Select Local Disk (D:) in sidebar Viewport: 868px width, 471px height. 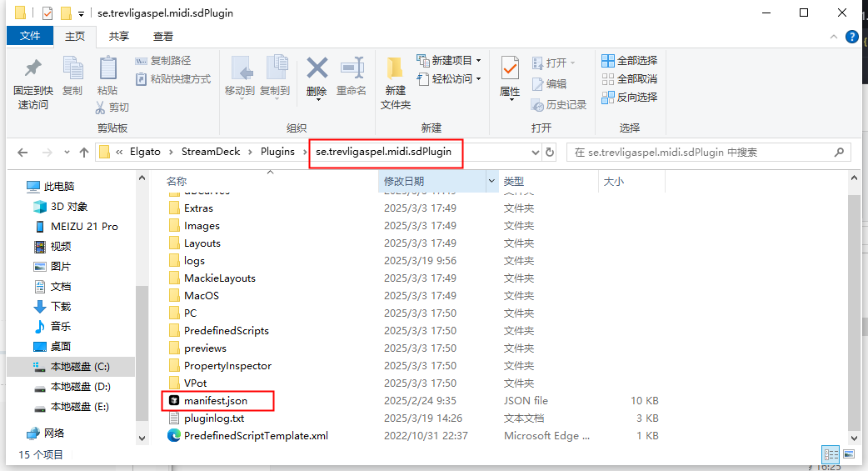point(72,386)
